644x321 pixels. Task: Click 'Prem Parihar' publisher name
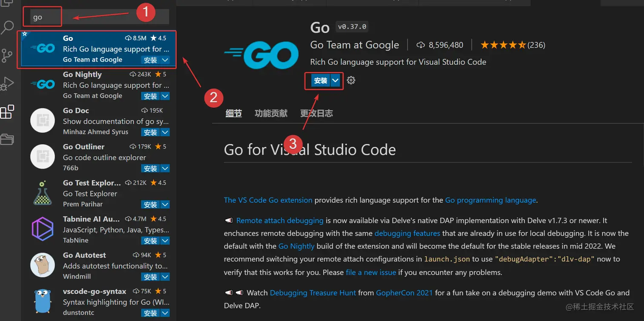coord(83,204)
